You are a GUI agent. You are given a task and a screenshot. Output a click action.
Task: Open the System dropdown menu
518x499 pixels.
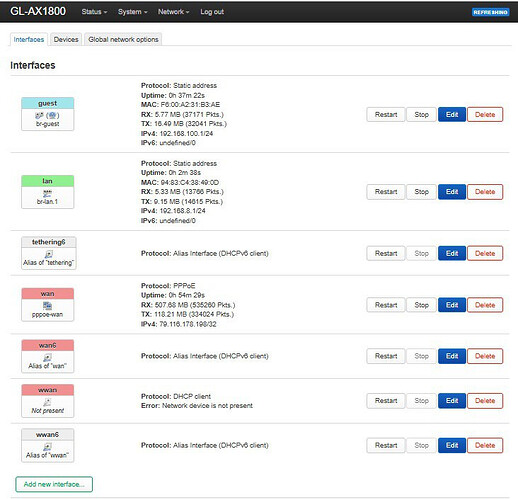click(132, 12)
